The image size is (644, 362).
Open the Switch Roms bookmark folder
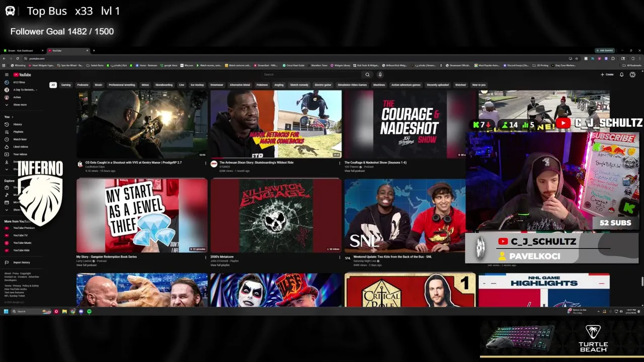[x=95, y=65]
